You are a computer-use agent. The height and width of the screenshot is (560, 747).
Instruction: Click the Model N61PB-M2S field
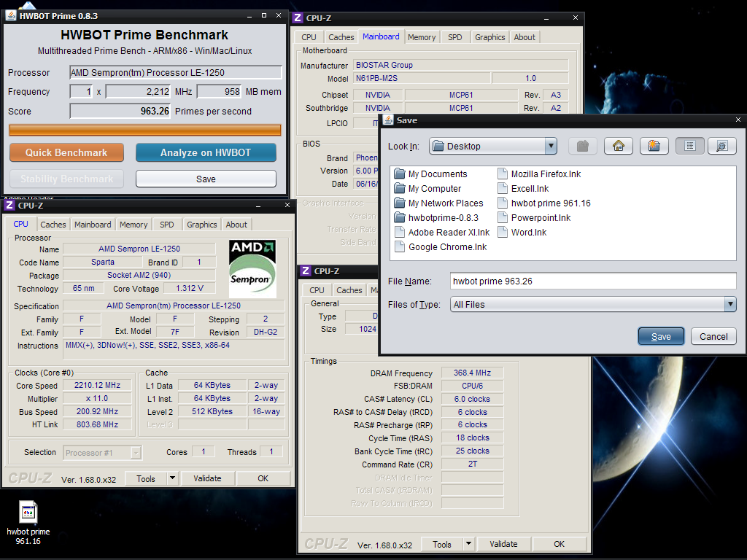(422, 78)
